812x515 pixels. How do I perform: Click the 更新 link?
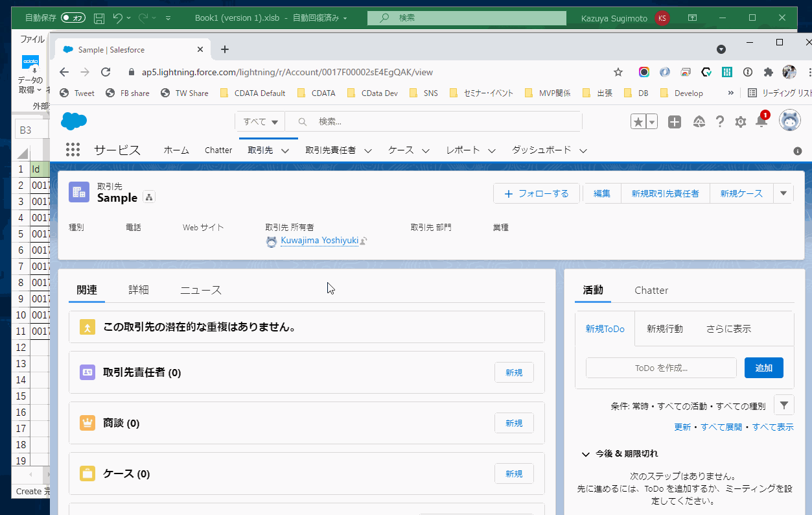click(x=682, y=427)
